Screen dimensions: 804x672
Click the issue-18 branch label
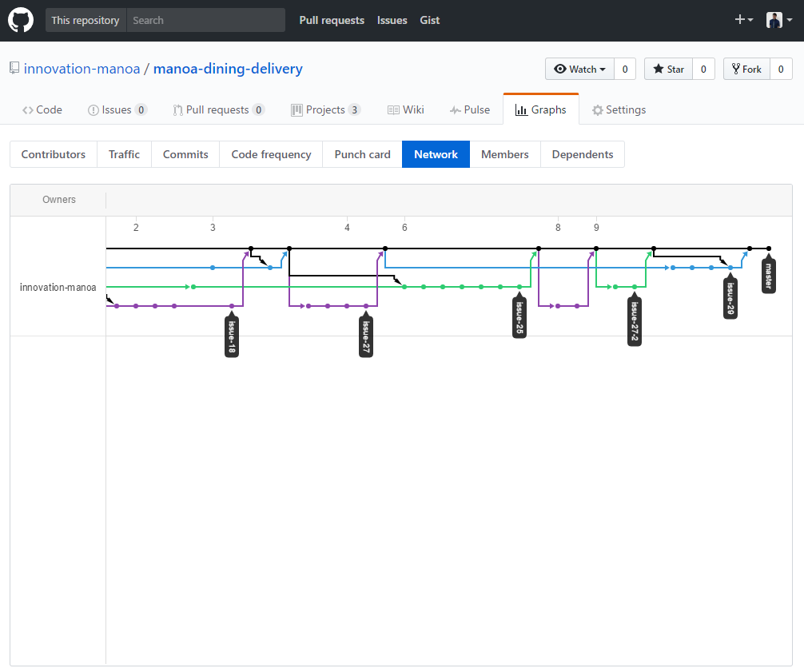click(x=232, y=336)
